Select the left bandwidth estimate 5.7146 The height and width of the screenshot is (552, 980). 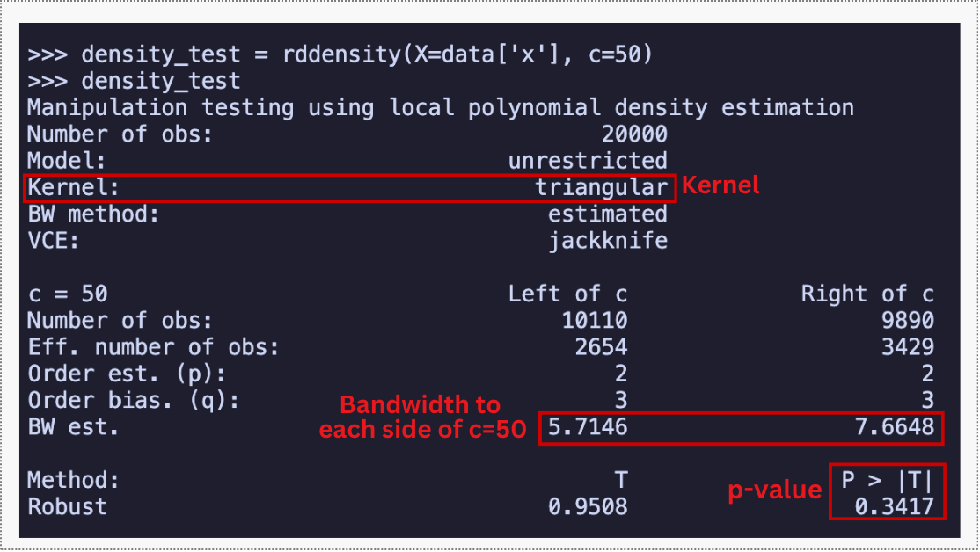tap(588, 428)
